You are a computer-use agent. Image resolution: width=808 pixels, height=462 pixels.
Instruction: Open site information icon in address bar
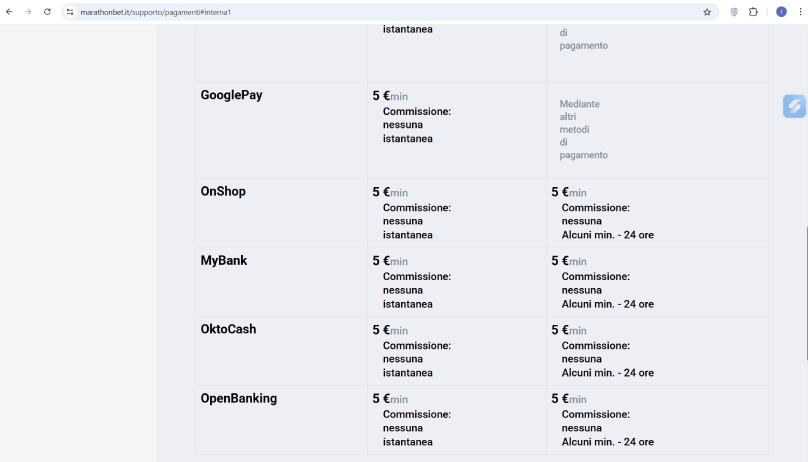point(70,12)
